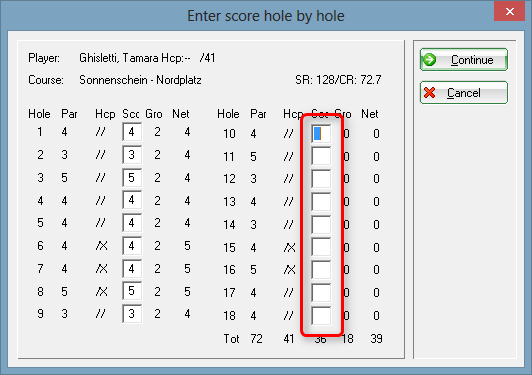
Task: Click player name 'Ghisletti, Tamara Hcp:-- /41'
Action: [147, 58]
